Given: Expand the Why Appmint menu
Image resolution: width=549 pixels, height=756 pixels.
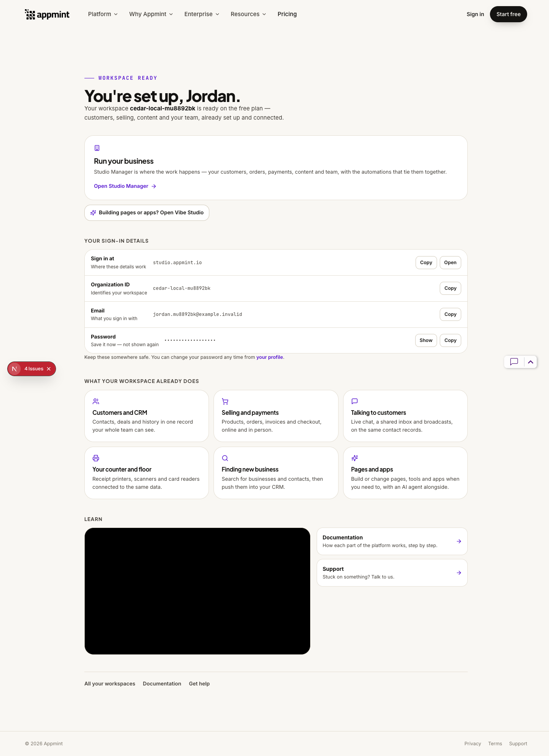Looking at the screenshot, I should pyautogui.click(x=151, y=14).
